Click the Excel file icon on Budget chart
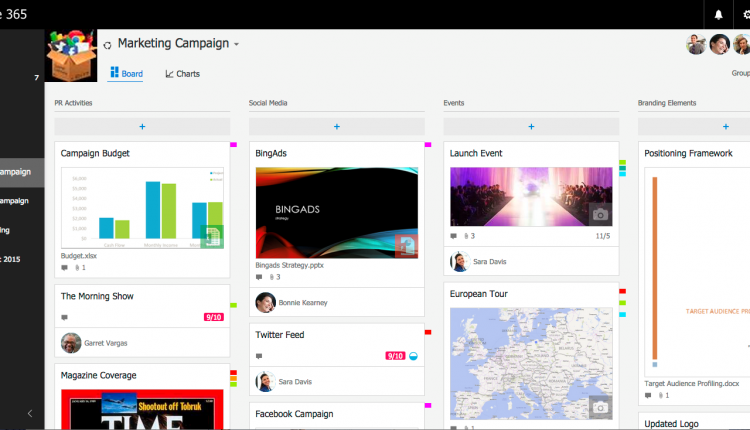Screen dimensions: 750x430 pos(211,237)
